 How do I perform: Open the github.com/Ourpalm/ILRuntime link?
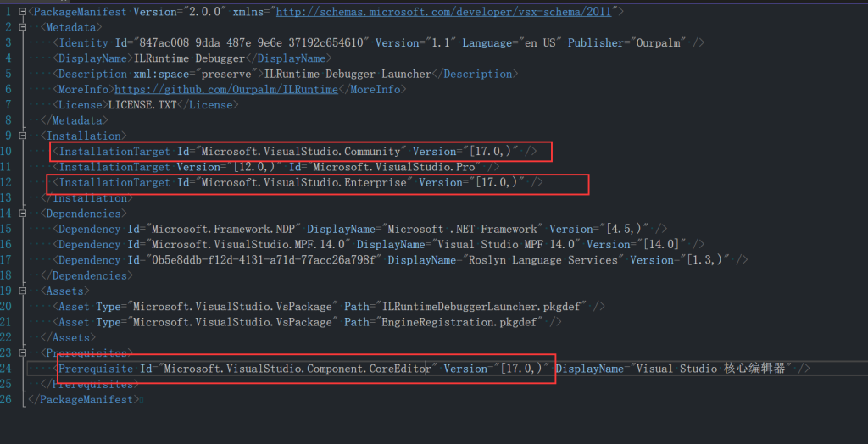(226, 89)
